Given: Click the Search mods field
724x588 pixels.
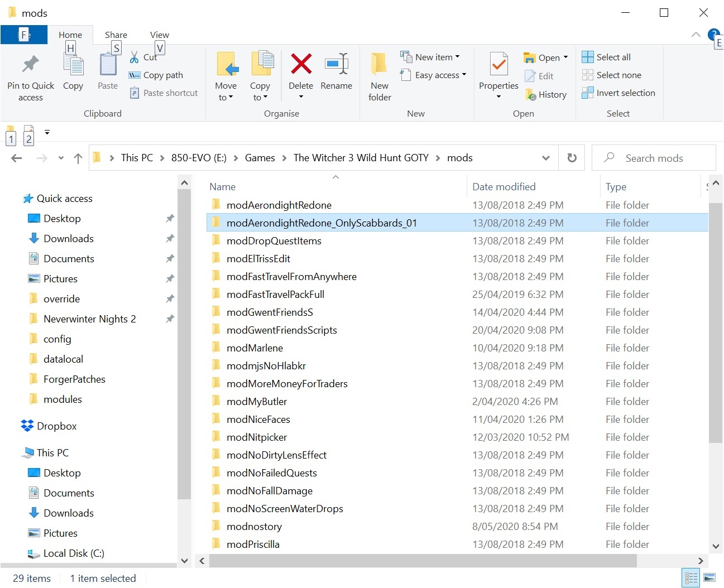Looking at the screenshot, I should pyautogui.click(x=654, y=158).
